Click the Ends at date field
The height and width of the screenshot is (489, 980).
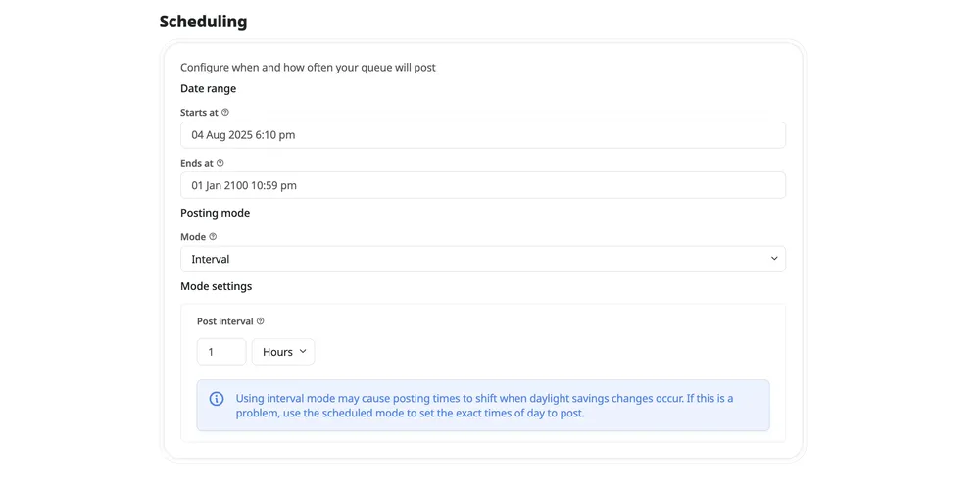pos(483,185)
